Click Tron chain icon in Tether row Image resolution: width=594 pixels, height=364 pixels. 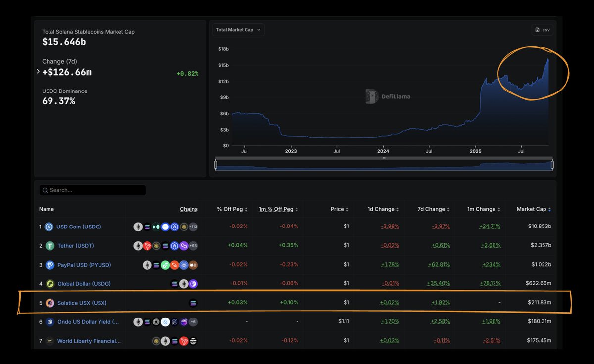(147, 246)
